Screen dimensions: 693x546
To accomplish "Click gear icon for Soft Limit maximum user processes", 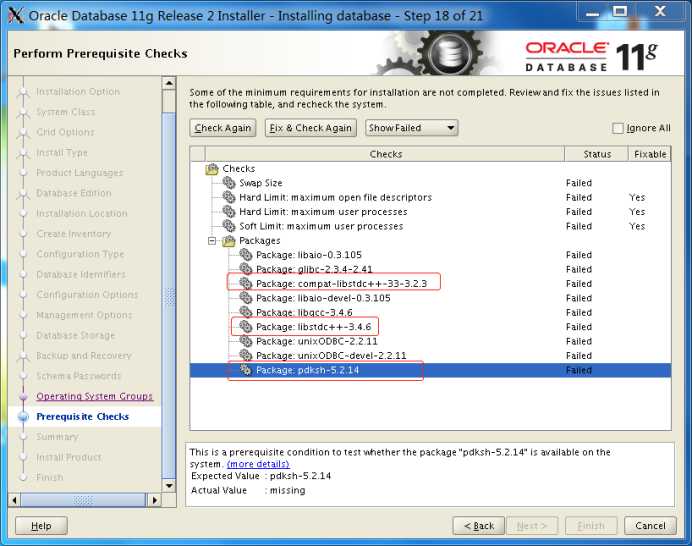I will pos(229,225).
